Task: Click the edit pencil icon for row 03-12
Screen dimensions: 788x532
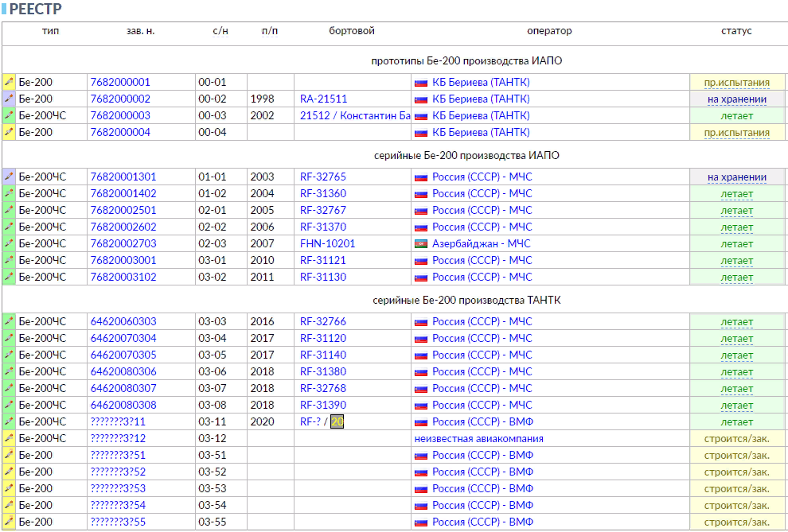Action: (9, 438)
